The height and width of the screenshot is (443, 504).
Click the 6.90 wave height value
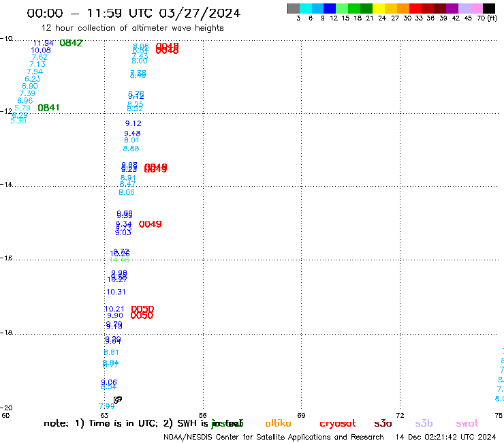(30, 87)
